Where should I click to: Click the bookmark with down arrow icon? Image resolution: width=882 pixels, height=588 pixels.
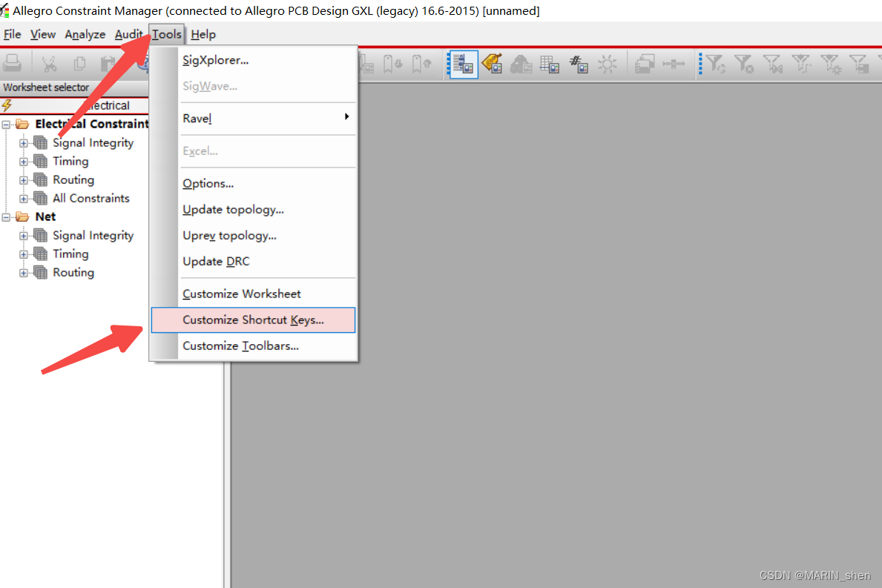coord(392,64)
